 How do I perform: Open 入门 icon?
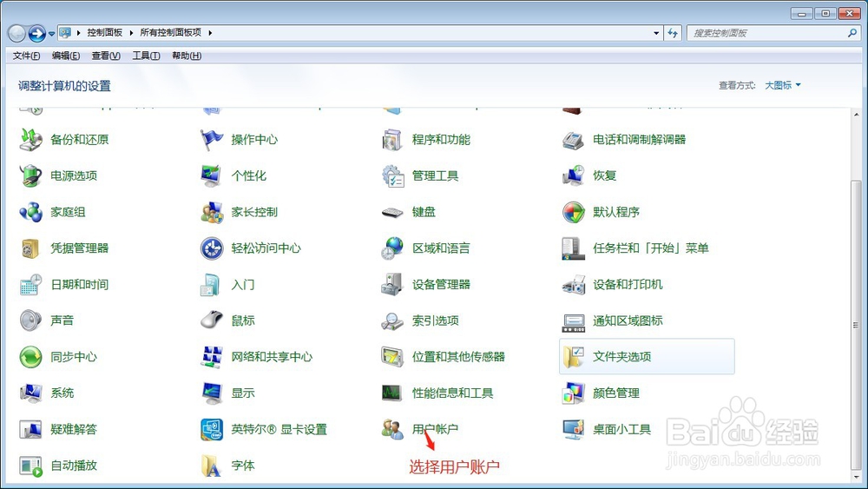point(212,285)
